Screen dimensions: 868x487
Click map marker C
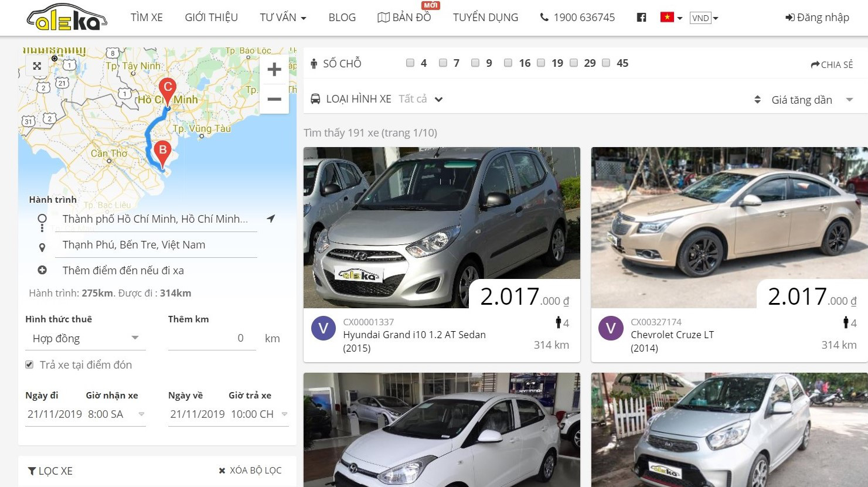point(168,92)
